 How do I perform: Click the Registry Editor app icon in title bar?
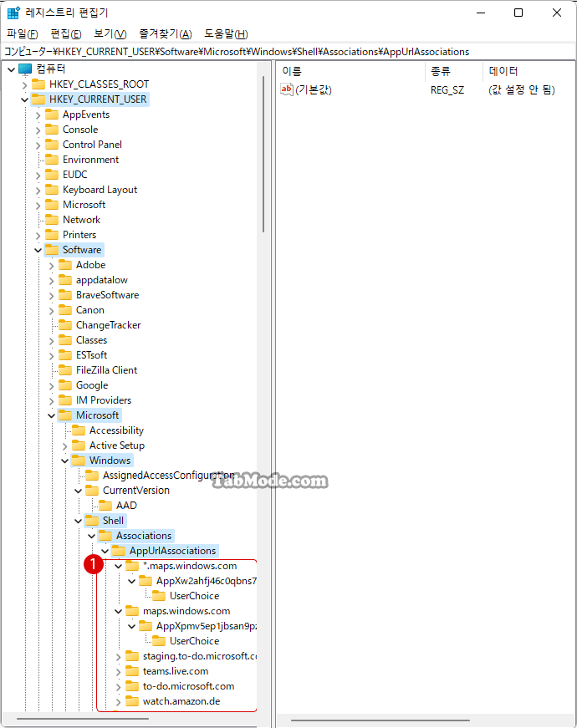[x=13, y=13]
